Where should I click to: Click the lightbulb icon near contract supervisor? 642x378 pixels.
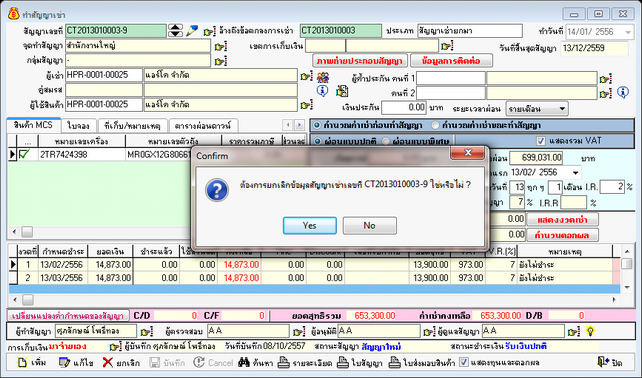coord(590,331)
